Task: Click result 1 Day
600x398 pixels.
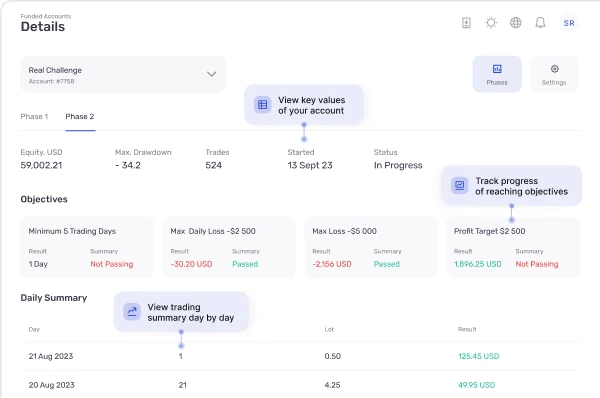Action: (x=38, y=264)
